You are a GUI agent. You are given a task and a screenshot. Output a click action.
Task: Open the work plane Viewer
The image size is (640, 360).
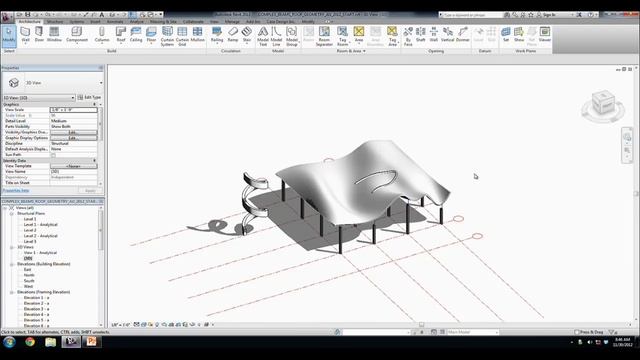pyautogui.click(x=545, y=34)
